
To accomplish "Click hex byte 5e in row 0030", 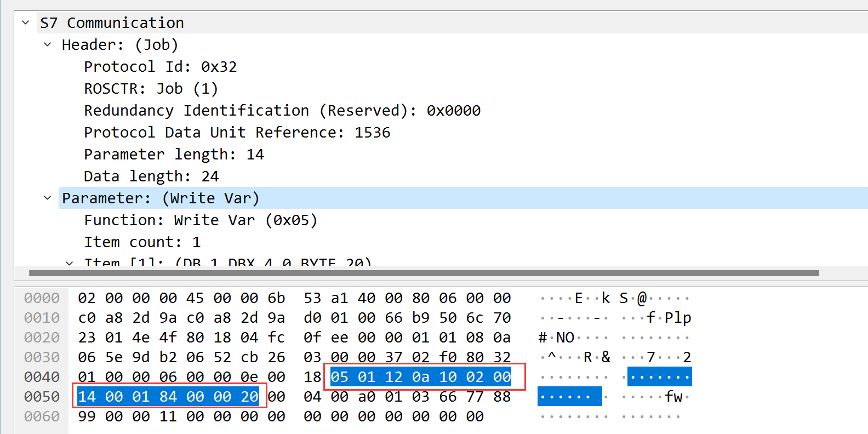I will click(x=114, y=357).
